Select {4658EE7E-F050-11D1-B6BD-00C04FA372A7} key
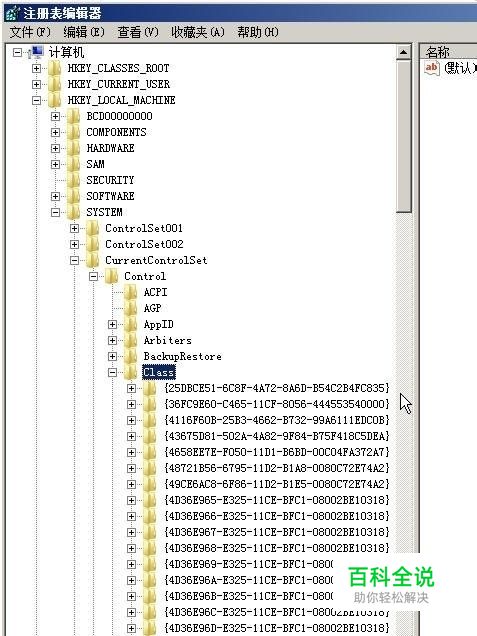477x636 pixels. pyautogui.click(x=277, y=452)
